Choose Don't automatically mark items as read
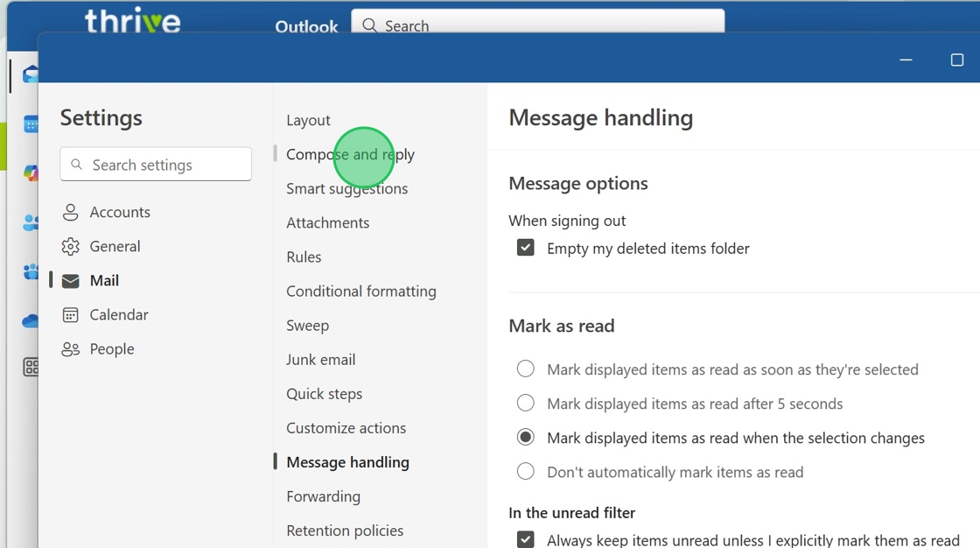This screenshot has height=548, width=980. (x=526, y=472)
